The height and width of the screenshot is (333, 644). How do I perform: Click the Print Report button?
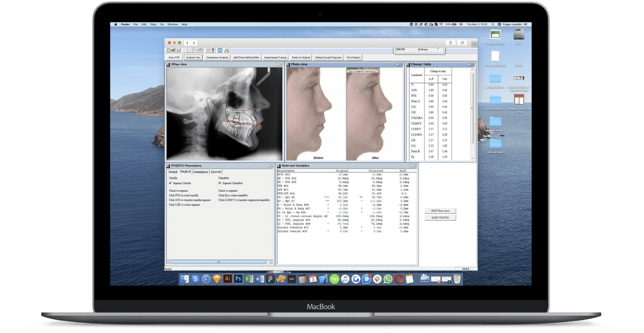pos(354,57)
